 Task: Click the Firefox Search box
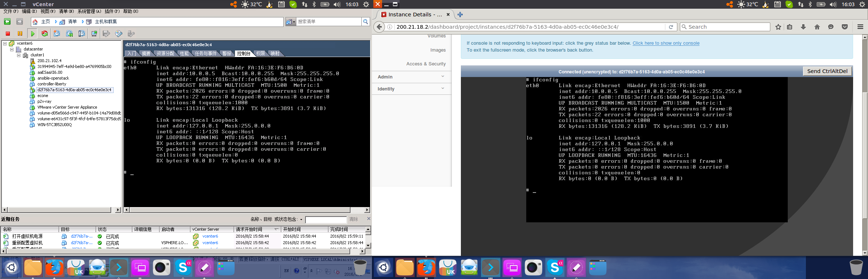[x=725, y=27]
